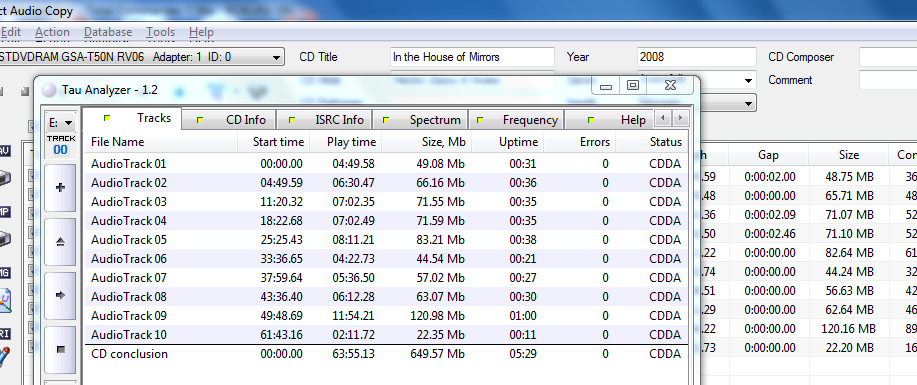
Task: Eject the disc using the eject icon
Action: [x=60, y=242]
